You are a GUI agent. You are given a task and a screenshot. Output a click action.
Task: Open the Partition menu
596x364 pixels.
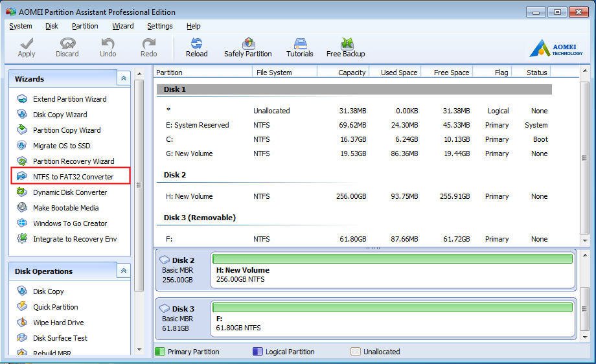pyautogui.click(x=85, y=26)
